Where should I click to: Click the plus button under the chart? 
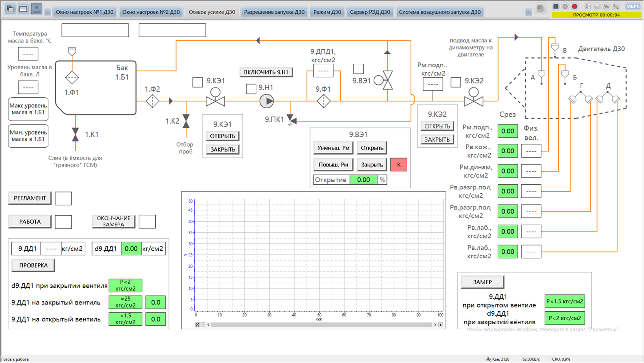(x=441, y=325)
